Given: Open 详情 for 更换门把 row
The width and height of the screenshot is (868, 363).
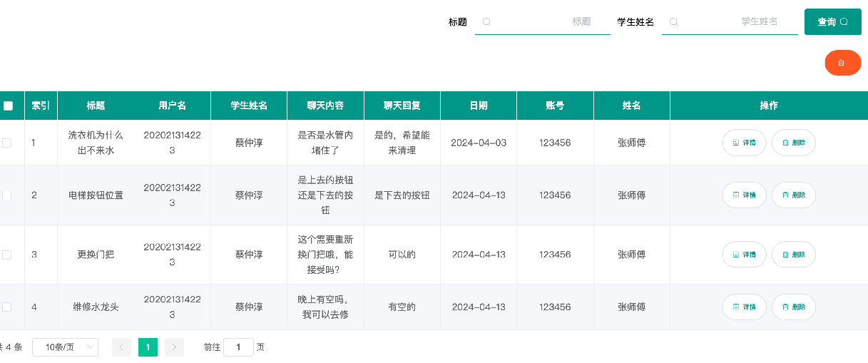Looking at the screenshot, I should coord(744,255).
